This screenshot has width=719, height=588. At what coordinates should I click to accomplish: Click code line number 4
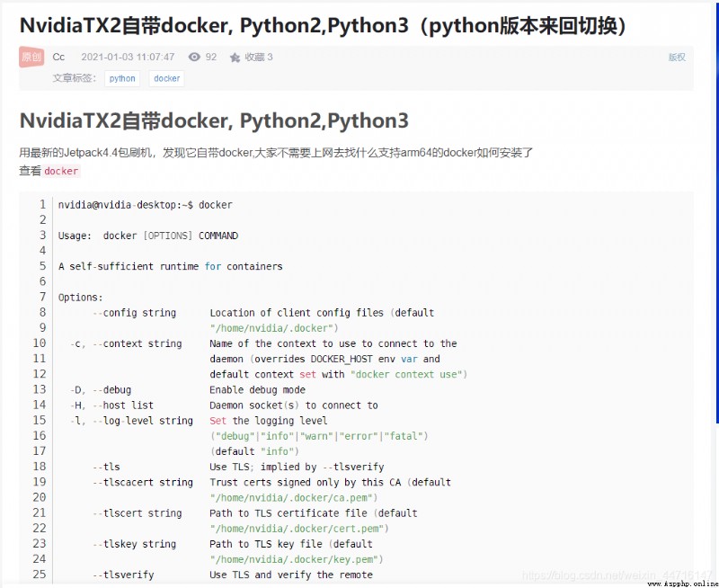pos(42,251)
